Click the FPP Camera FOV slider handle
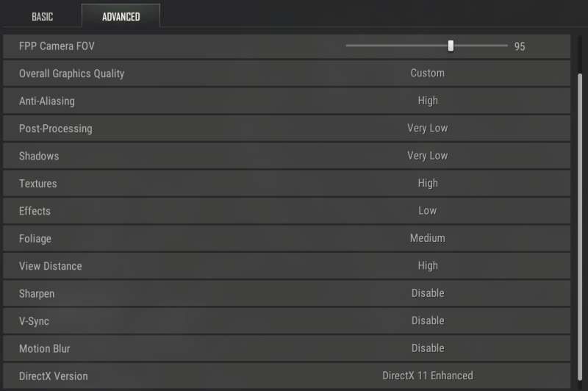The height and width of the screenshot is (391, 588). click(x=451, y=46)
